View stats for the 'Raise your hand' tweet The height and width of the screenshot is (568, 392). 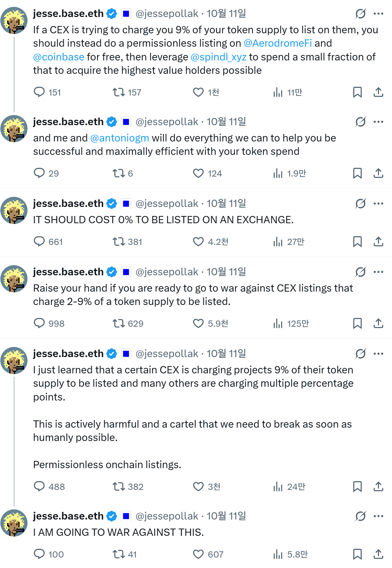pyautogui.click(x=278, y=323)
